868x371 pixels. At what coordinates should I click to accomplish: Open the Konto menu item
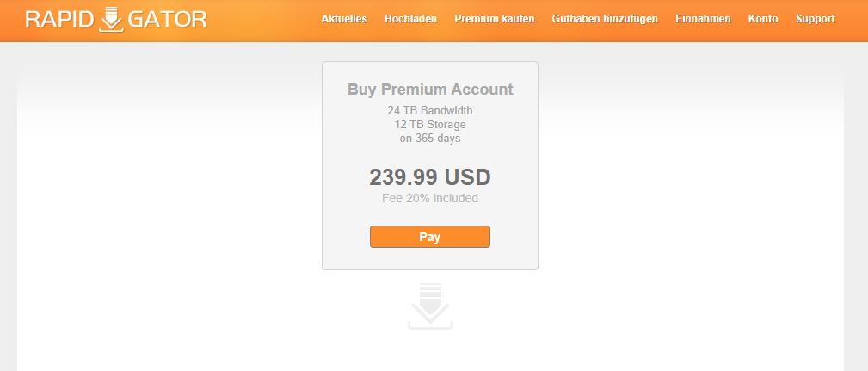pos(763,19)
